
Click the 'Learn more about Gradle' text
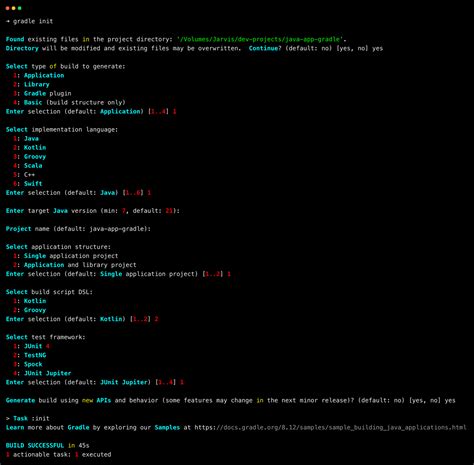pyautogui.click(x=47, y=427)
